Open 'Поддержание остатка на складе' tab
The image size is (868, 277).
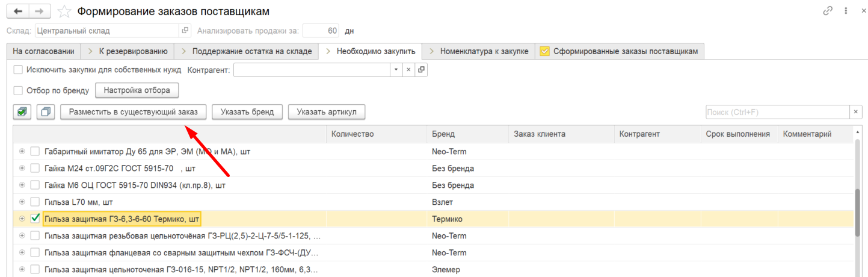tap(246, 52)
